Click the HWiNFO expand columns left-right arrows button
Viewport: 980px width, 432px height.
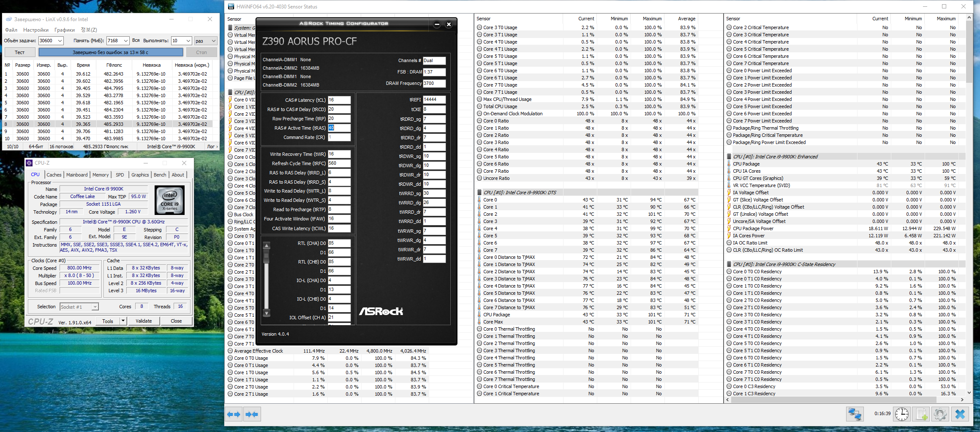[x=234, y=414]
